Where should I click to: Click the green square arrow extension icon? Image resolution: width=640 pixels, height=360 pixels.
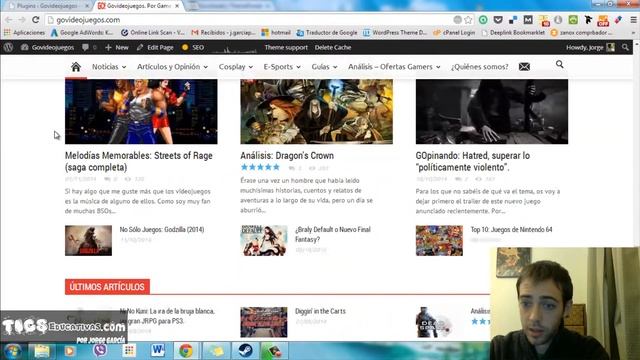pos(573,20)
